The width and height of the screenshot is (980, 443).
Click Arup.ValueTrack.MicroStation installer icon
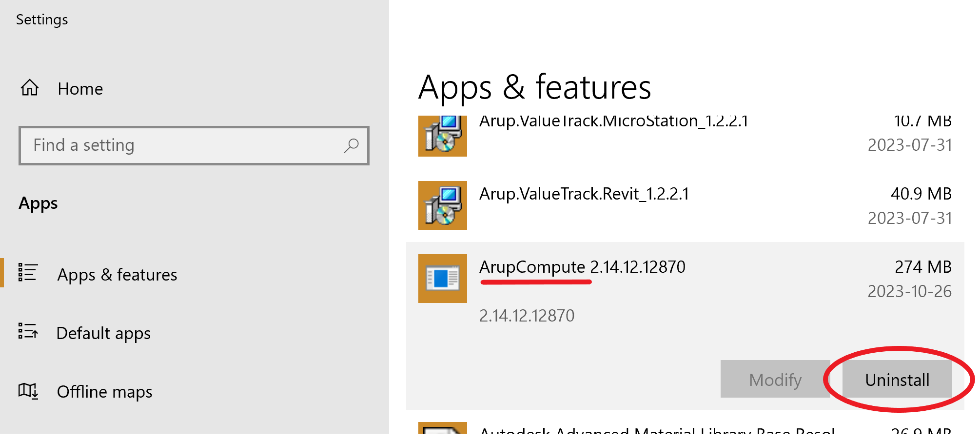click(x=443, y=136)
